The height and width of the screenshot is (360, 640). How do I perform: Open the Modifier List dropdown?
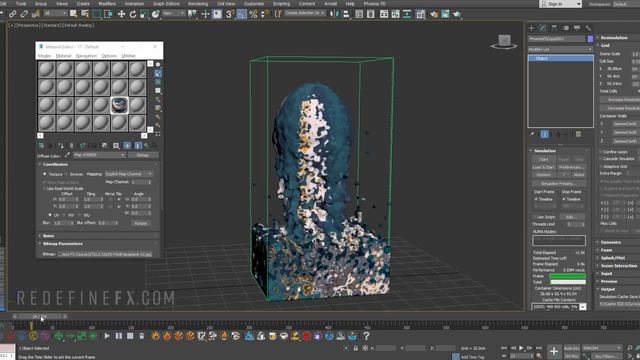tap(560, 49)
